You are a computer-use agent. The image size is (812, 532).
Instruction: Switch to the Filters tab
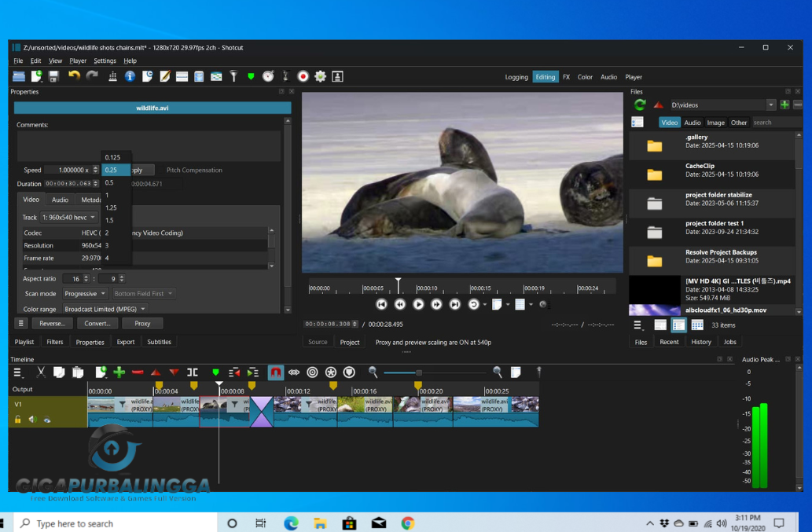[54, 342]
